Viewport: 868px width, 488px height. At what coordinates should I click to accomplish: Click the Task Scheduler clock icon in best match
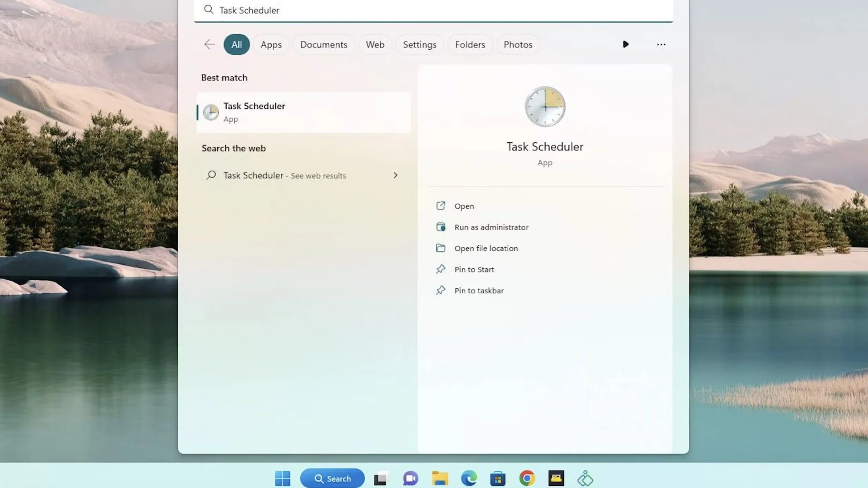click(x=211, y=112)
